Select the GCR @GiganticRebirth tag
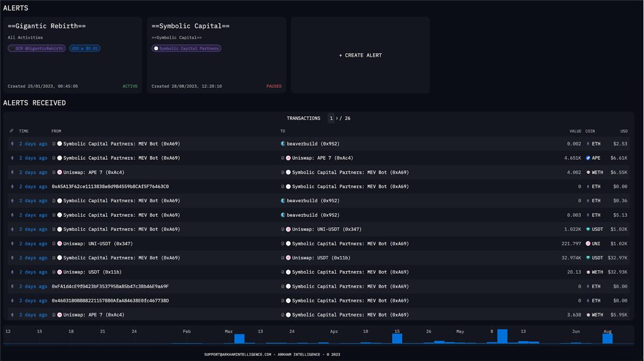Screen dimensions: 644x361 click(x=36, y=48)
